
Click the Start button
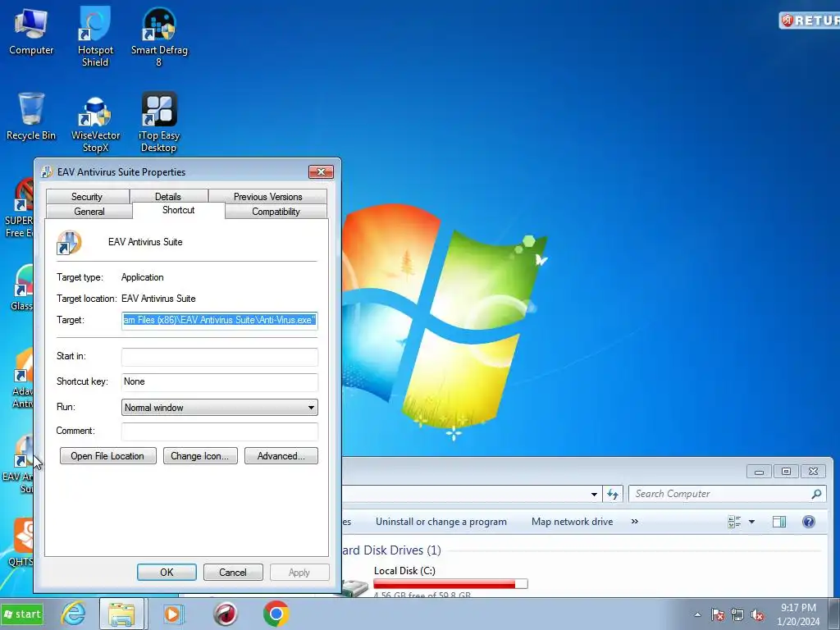point(22,614)
